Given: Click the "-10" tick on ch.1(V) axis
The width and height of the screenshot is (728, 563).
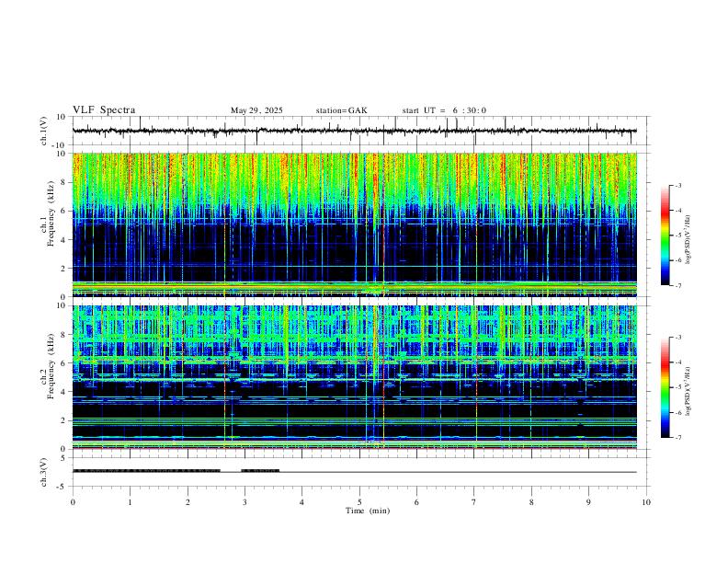Looking at the screenshot, I should pyautogui.click(x=60, y=146).
